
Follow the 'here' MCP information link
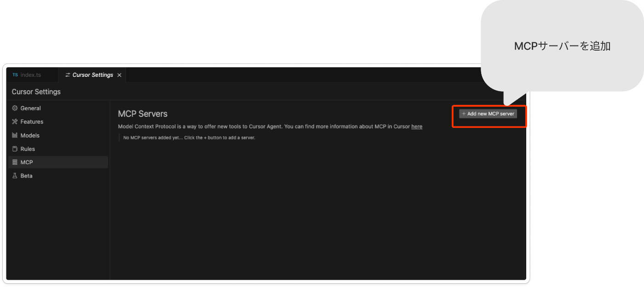[x=417, y=126]
